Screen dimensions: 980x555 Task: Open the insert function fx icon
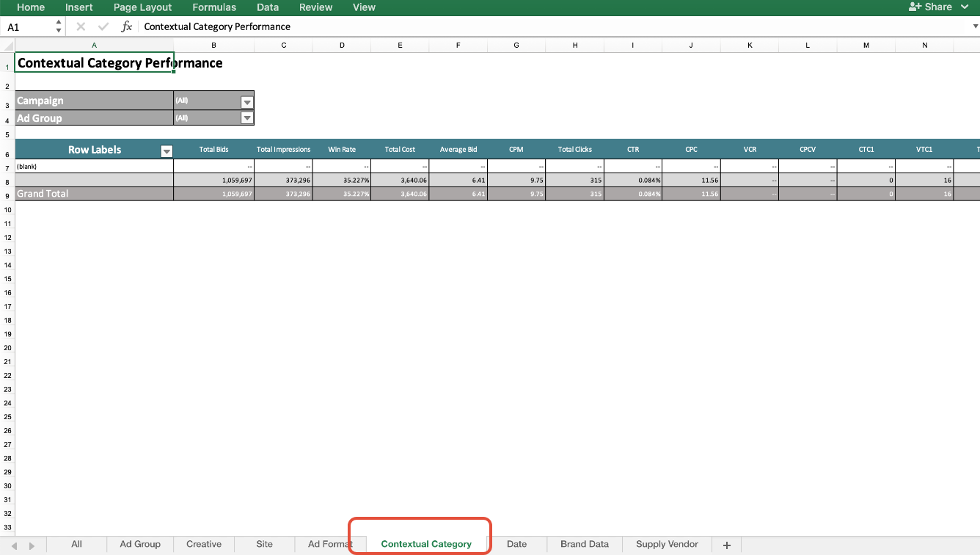(x=126, y=26)
